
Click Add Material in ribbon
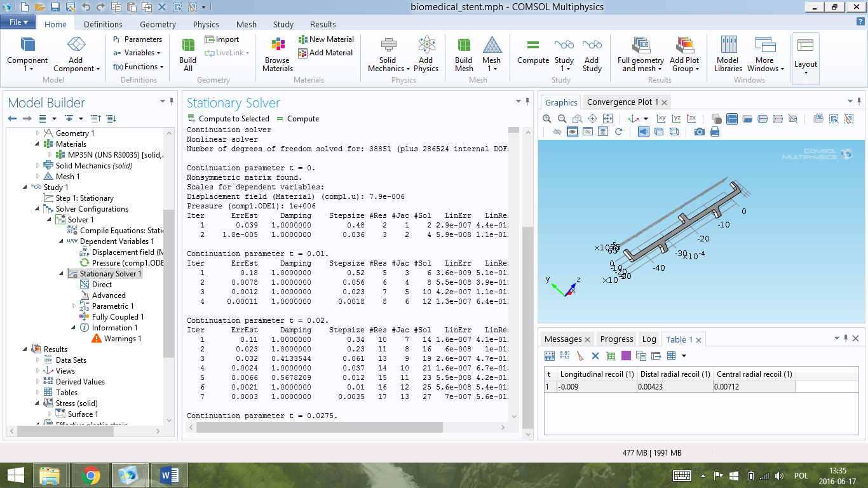pos(325,53)
